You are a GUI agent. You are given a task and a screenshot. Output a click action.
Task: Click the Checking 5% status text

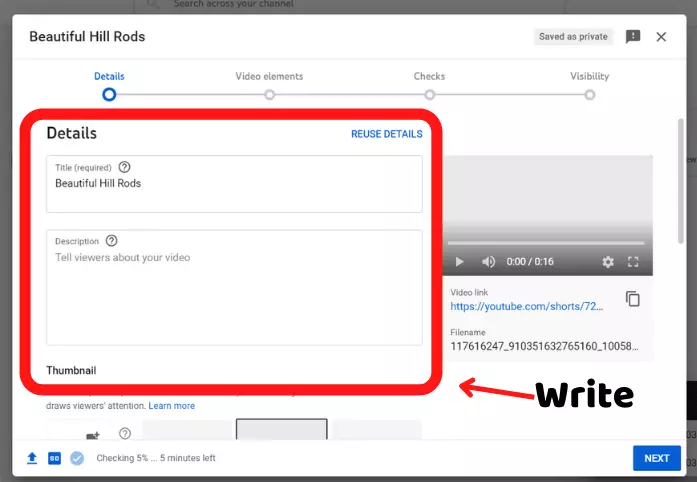point(156,458)
